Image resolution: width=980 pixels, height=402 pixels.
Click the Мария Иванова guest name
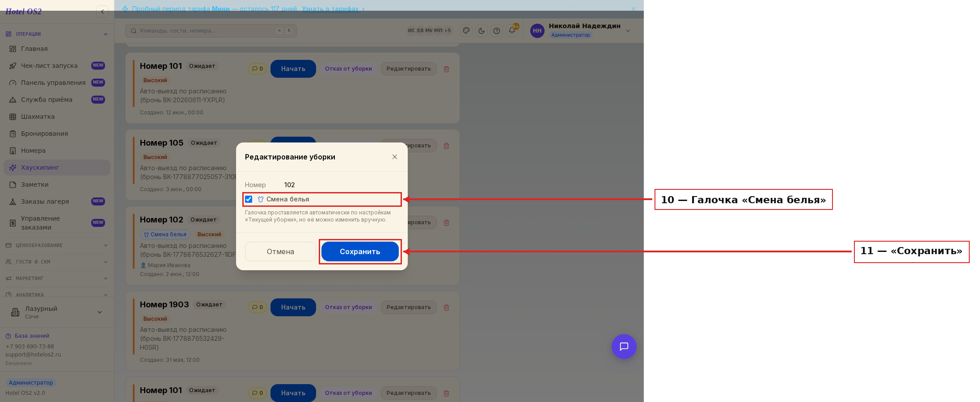pyautogui.click(x=169, y=265)
